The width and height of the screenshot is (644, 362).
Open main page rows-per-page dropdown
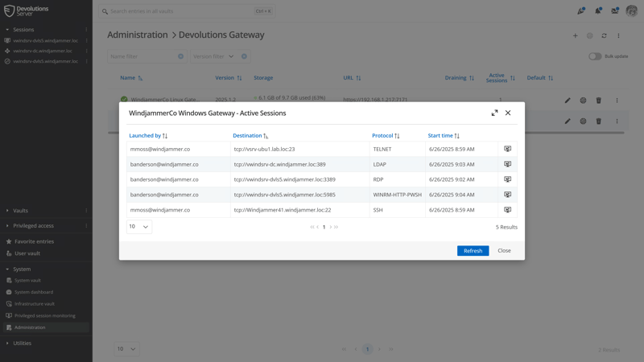(126, 349)
